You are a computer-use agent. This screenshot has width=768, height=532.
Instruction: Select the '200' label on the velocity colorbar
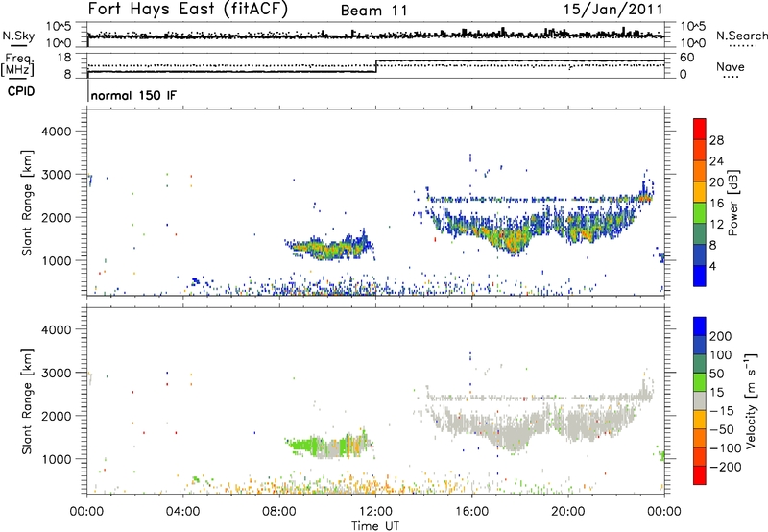[721, 336]
